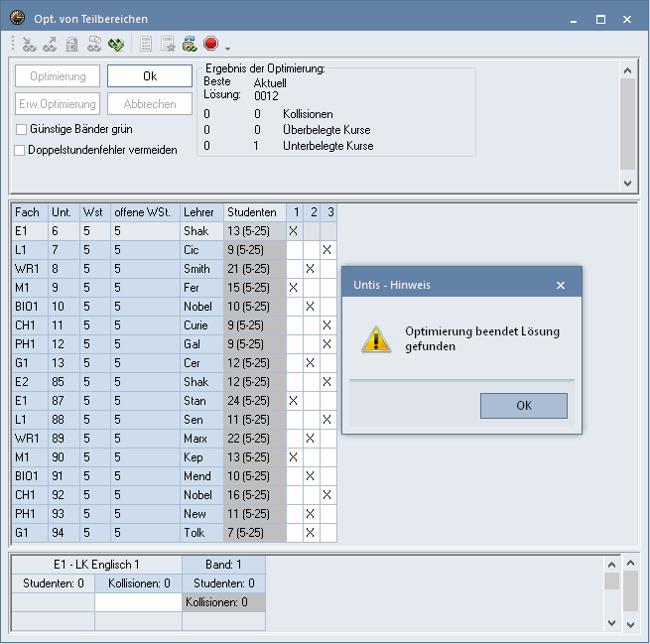Click the blue arrow over bands toolbar icon
This screenshot has height=644, width=650.
pyautogui.click(x=190, y=44)
